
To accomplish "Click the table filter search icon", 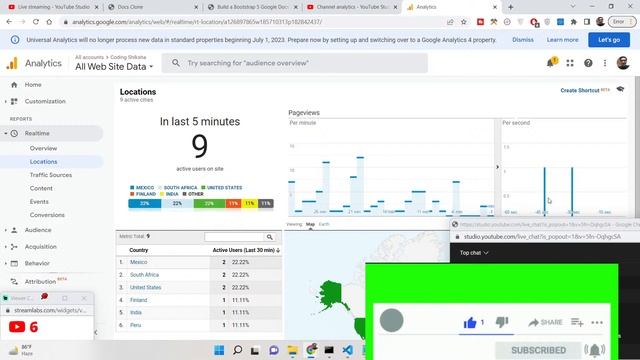I will (x=270, y=237).
